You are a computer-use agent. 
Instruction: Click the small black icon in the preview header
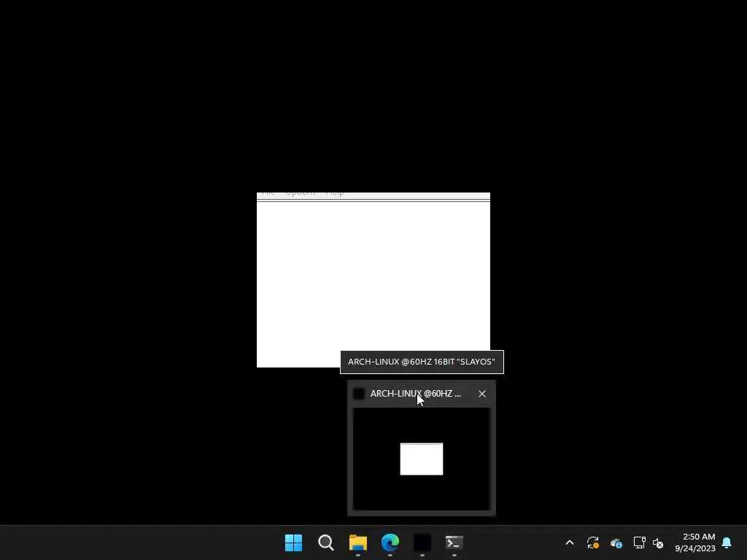click(x=359, y=393)
